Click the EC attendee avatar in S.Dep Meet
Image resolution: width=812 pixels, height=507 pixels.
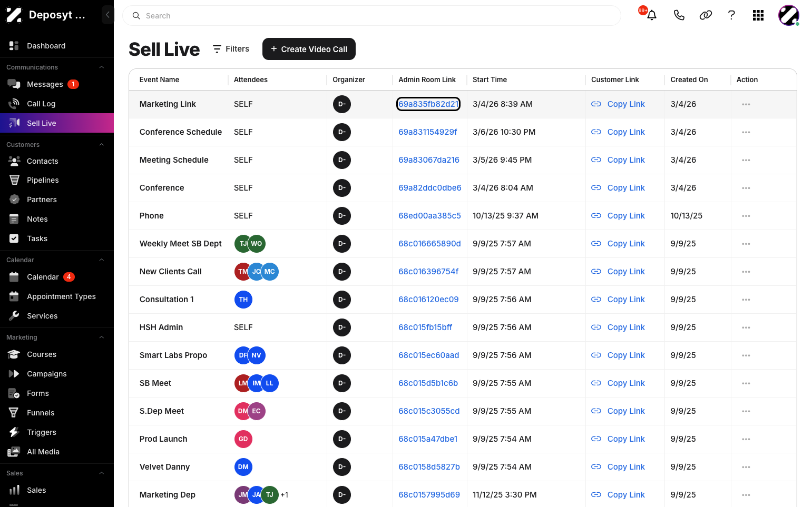point(257,411)
